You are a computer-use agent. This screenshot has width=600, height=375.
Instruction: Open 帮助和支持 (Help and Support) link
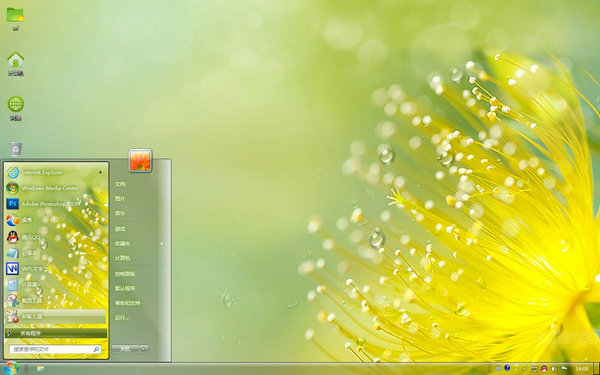(x=127, y=303)
